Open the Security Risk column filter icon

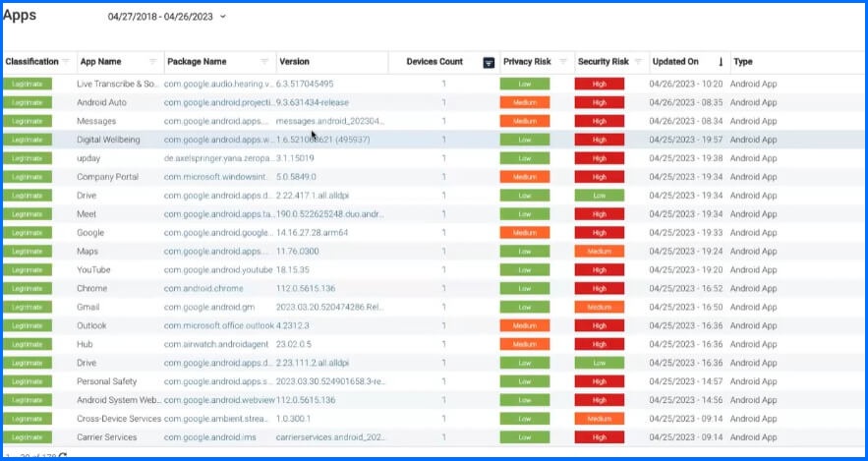click(638, 61)
